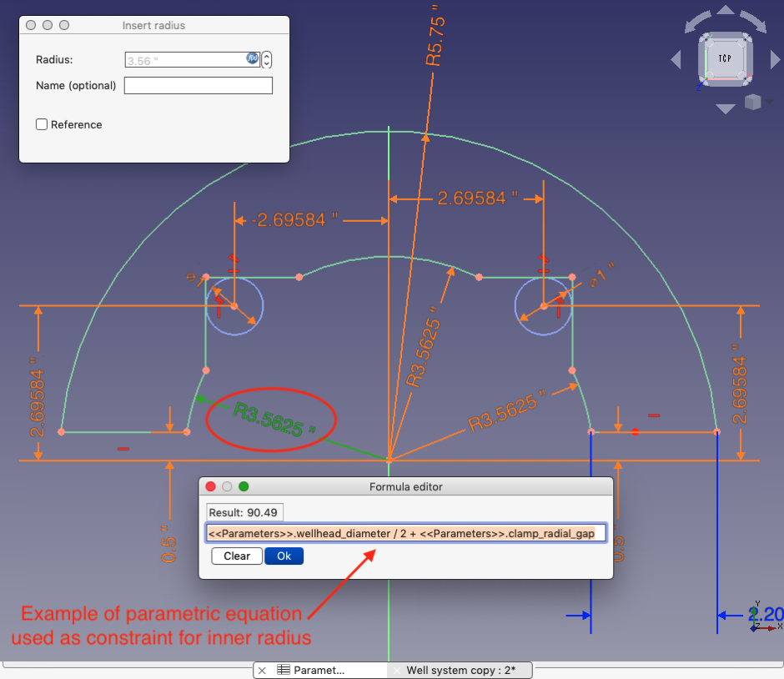Image resolution: width=784 pixels, height=679 pixels.
Task: Confirm the formula with the Ok button
Action: click(284, 556)
